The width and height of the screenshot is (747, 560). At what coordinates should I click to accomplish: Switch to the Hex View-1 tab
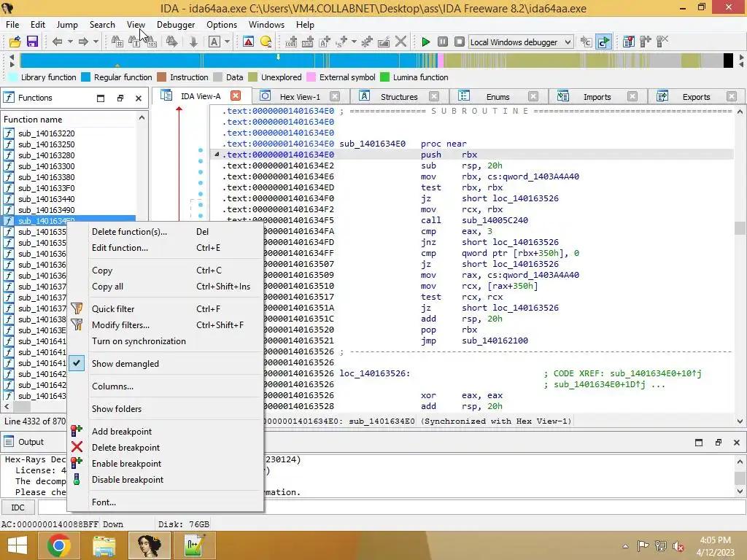(x=299, y=96)
